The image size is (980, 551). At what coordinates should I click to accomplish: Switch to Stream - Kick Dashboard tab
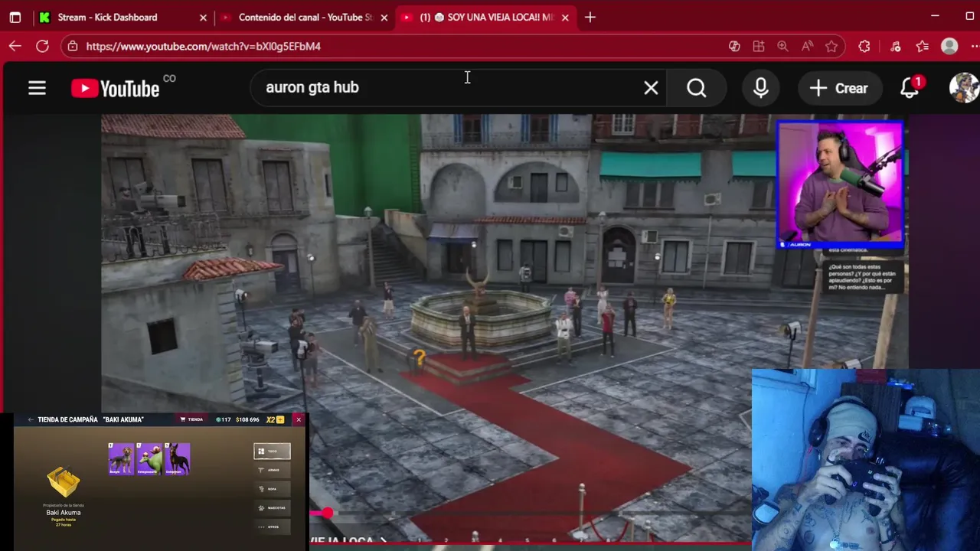[122, 17]
